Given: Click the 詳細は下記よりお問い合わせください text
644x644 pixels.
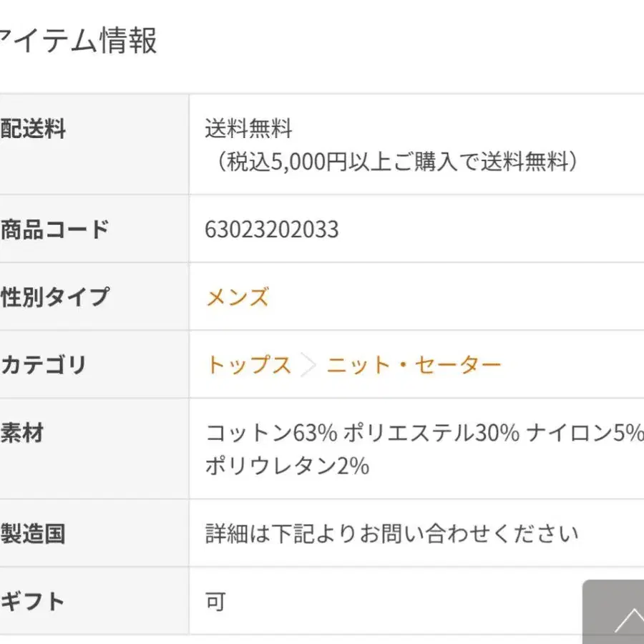Looking at the screenshot, I should (392, 534).
